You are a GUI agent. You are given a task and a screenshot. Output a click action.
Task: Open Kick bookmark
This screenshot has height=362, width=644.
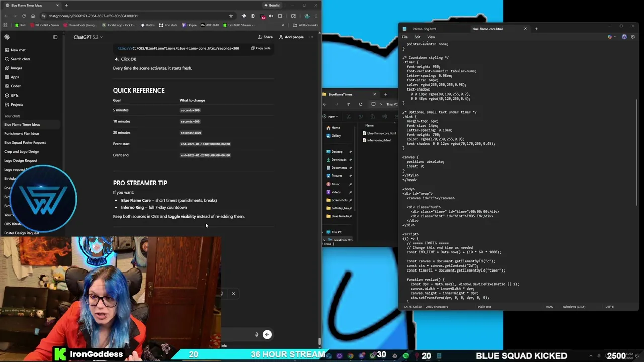20,25
